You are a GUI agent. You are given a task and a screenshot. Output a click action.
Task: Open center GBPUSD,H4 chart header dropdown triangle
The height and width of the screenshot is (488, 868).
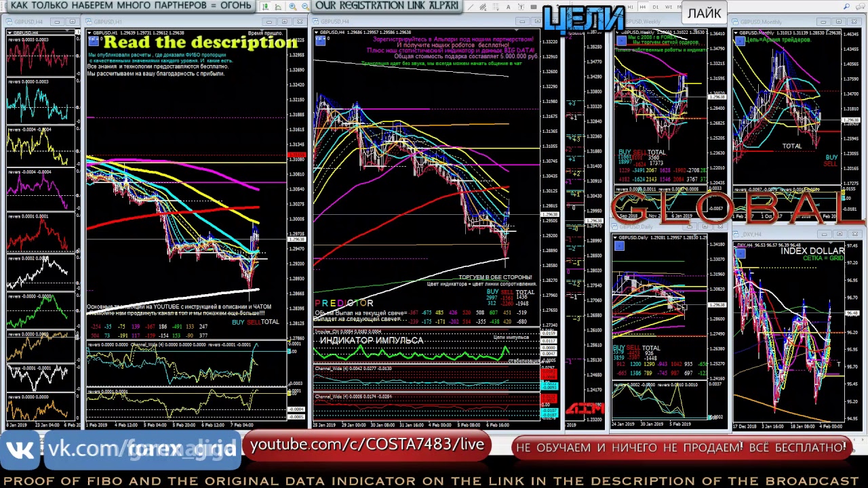point(316,33)
